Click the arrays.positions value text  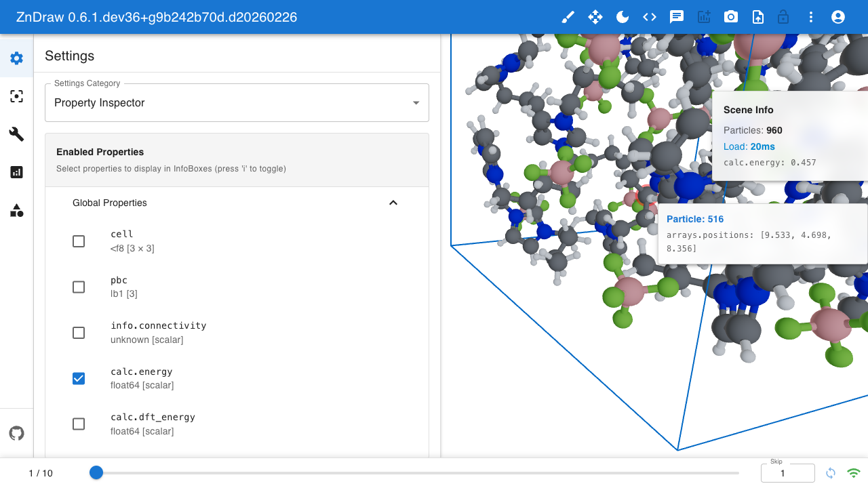point(749,242)
